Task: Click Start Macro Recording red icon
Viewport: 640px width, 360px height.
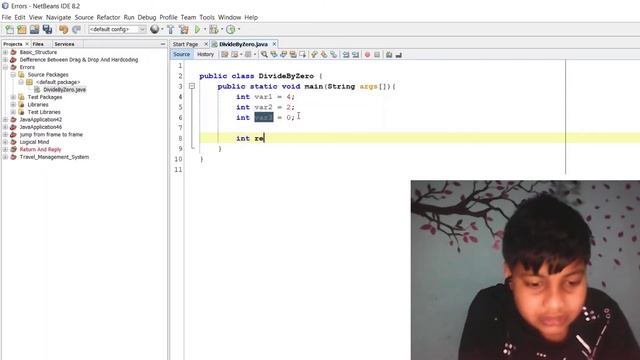Action: click(367, 55)
